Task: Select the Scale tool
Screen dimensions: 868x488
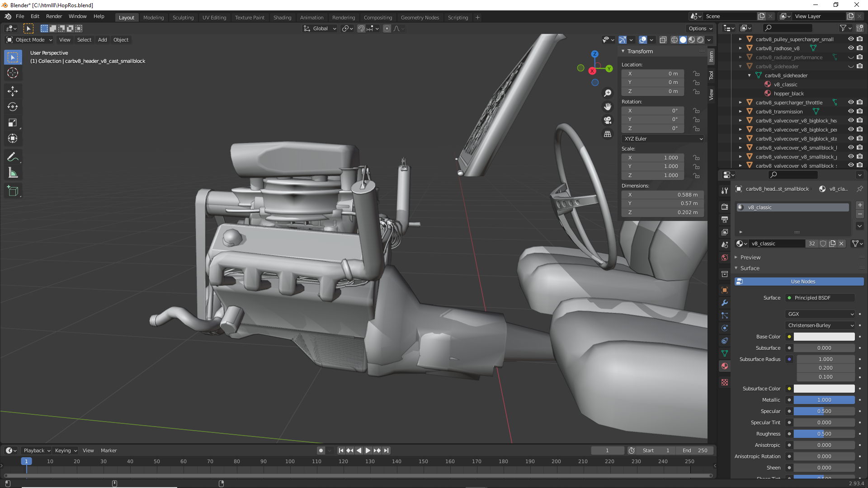Action: (13, 122)
